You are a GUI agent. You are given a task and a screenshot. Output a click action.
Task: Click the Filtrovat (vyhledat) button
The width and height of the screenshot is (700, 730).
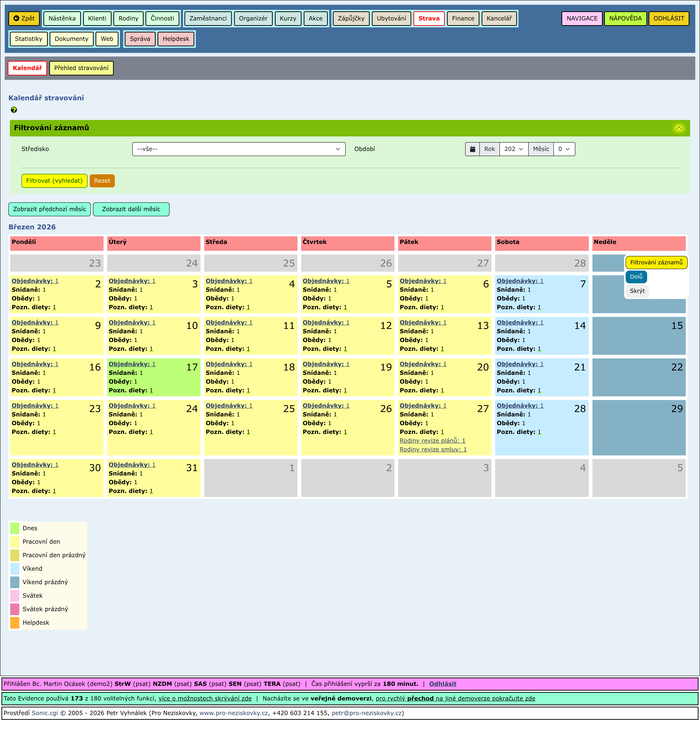54,181
